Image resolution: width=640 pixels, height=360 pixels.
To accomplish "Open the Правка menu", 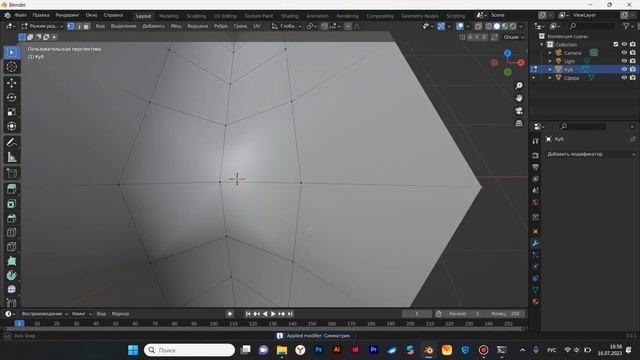I will click(41, 15).
